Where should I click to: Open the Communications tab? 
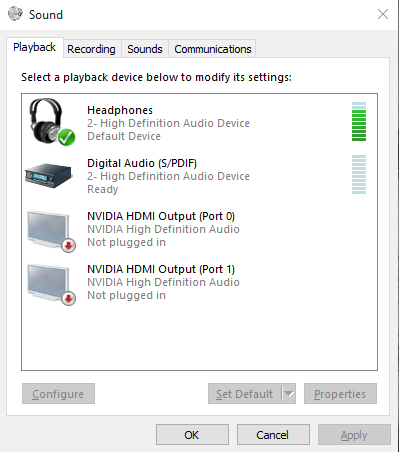pyautogui.click(x=213, y=49)
